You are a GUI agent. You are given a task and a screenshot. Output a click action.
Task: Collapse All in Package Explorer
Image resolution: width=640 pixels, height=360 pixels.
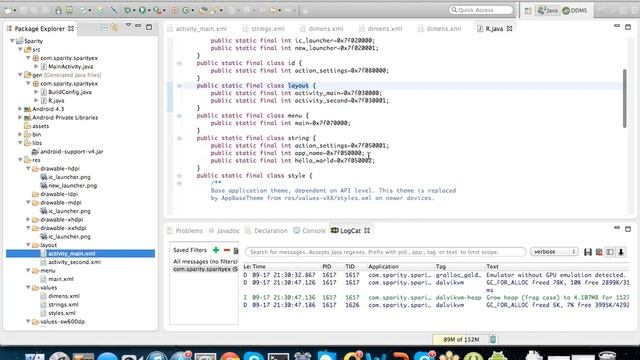104,27
